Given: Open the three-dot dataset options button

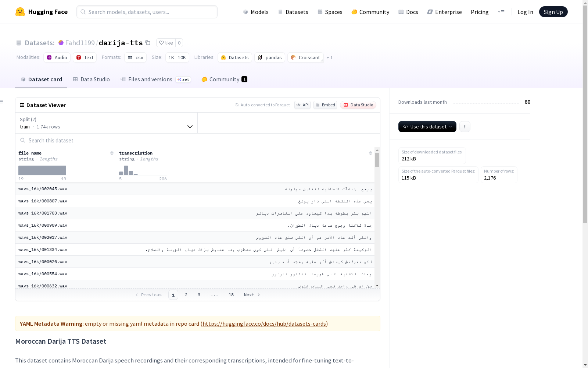Looking at the screenshot, I should pyautogui.click(x=465, y=127).
